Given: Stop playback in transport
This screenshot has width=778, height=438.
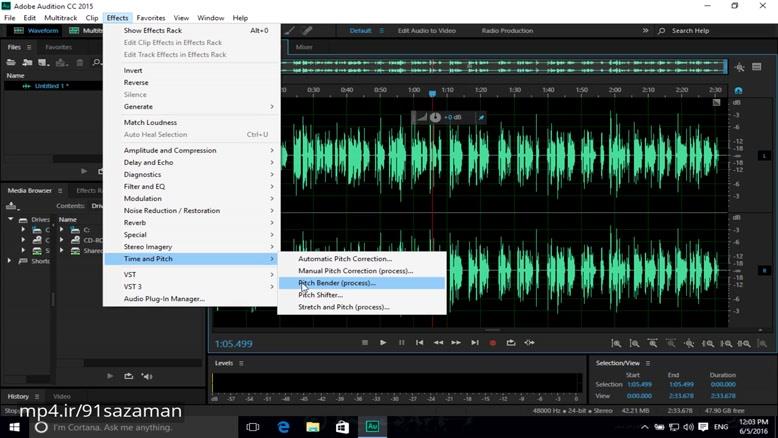Looking at the screenshot, I should tap(365, 343).
